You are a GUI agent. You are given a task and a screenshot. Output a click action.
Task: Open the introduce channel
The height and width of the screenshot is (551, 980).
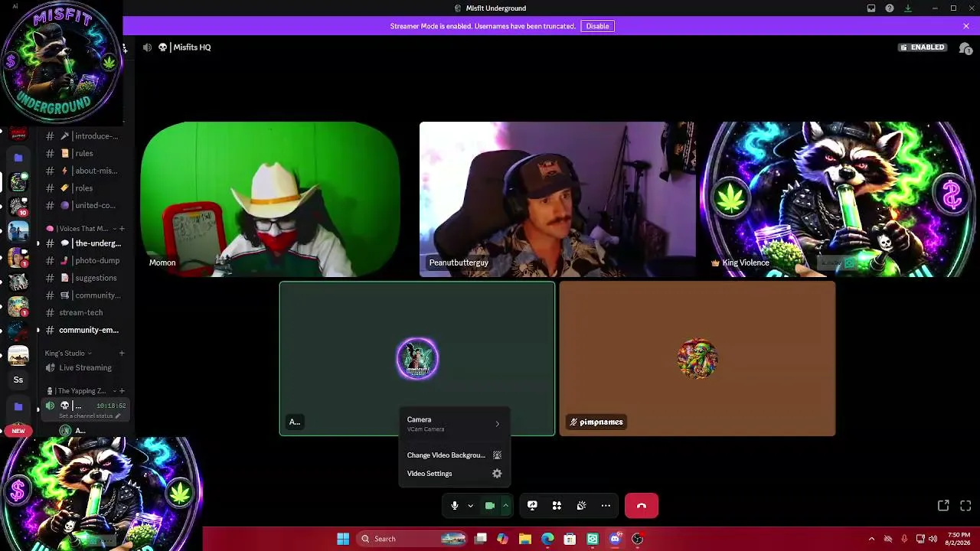point(84,136)
